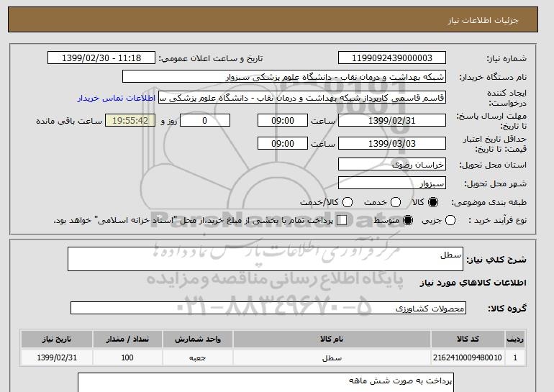Click the remaining time field 19:55:42
Image resolution: width=554 pixels, height=392 pixels.
pos(130,120)
